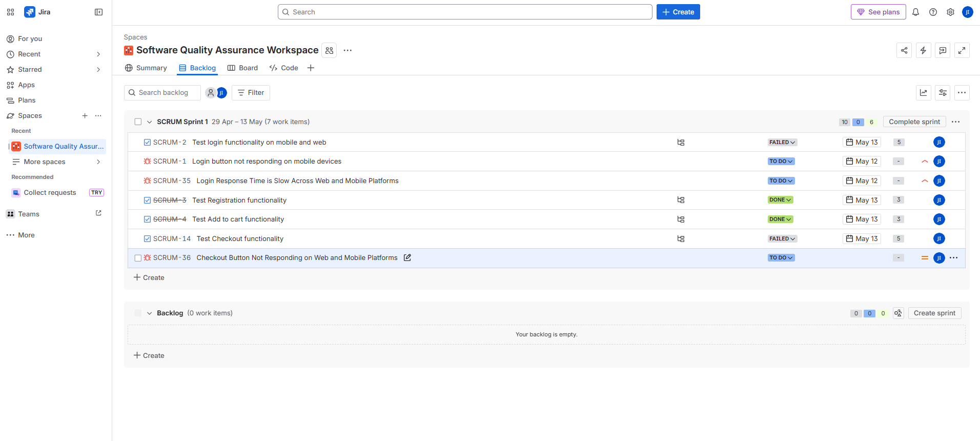Enter full screen mode icon

pyautogui.click(x=962, y=50)
